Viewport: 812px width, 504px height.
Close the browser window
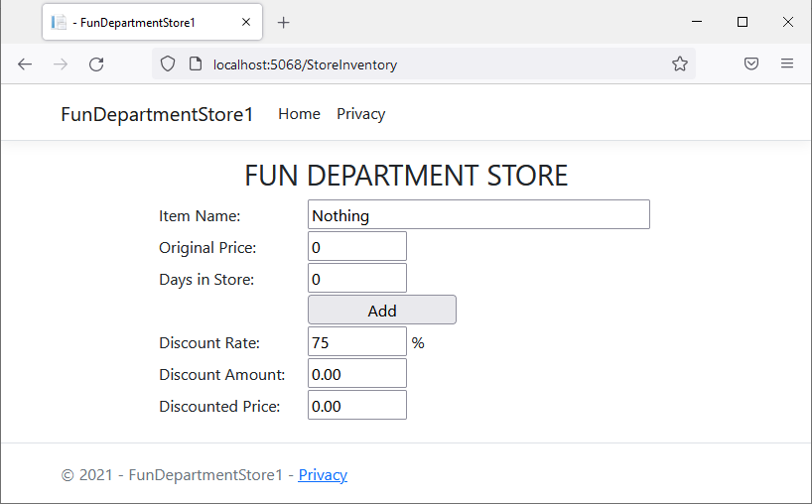pos(787,22)
